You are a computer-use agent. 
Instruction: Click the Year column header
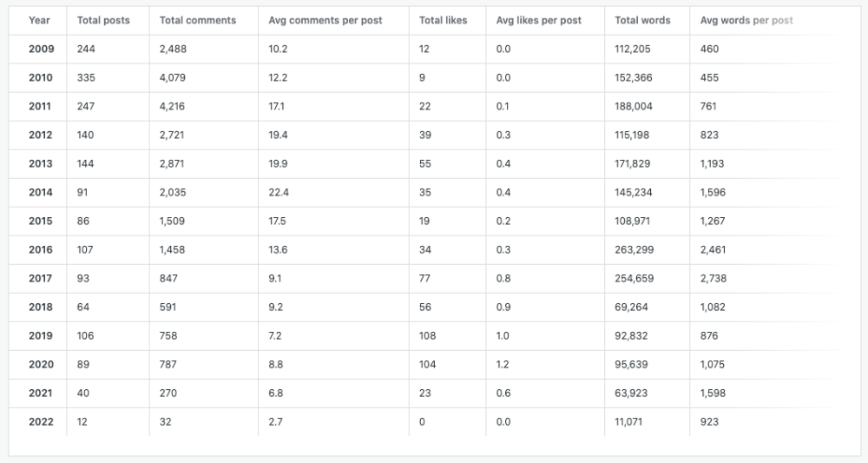coord(39,20)
